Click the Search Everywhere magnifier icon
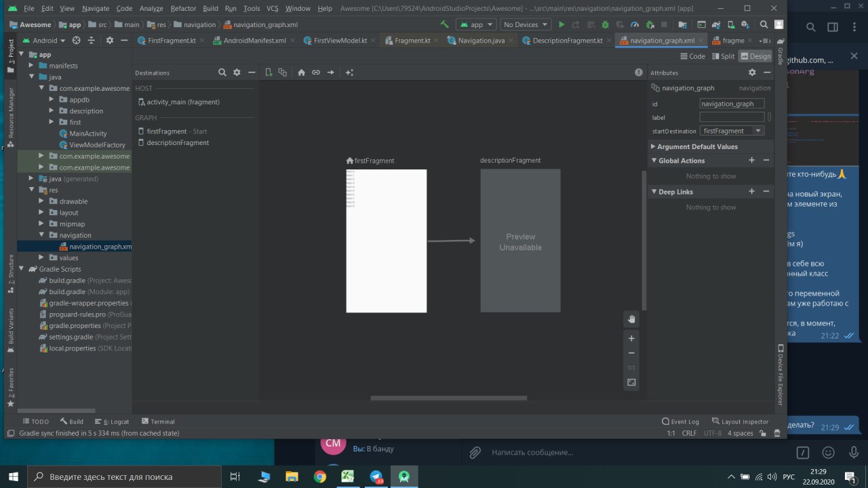 764,24
